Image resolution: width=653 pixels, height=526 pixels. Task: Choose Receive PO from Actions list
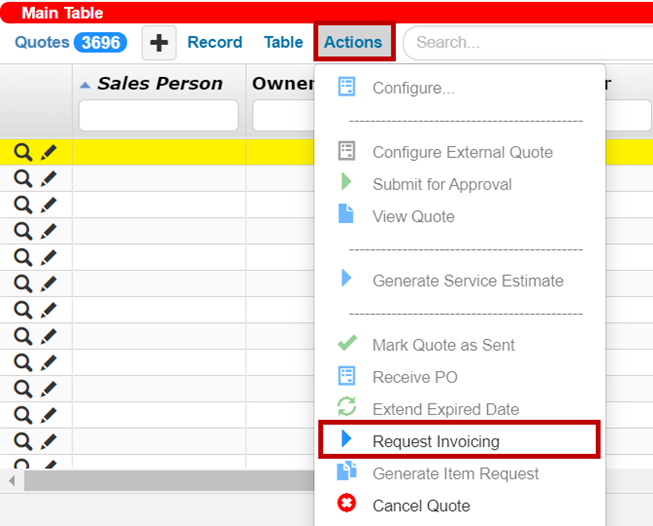tap(414, 377)
